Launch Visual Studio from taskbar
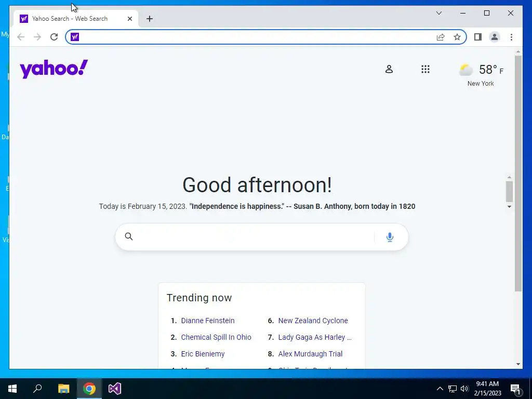This screenshot has width=532, height=399. coord(115,389)
